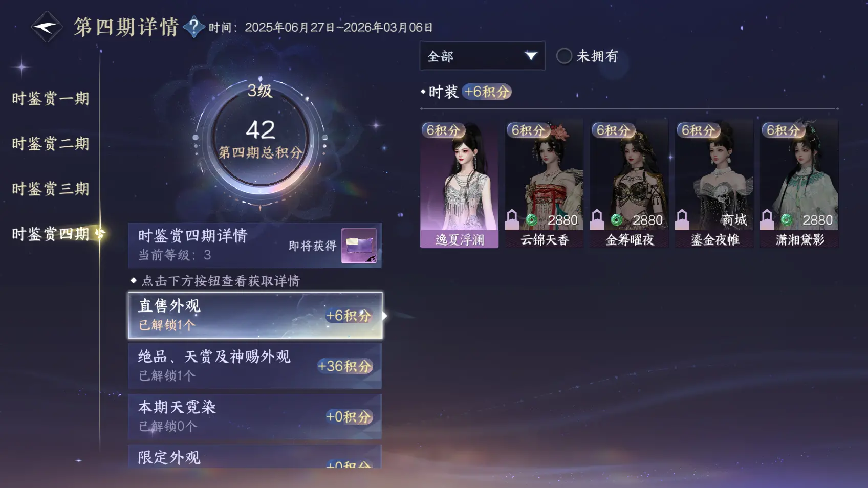Select the 逸夏浮澜 outfit thumbnail

pos(459,184)
